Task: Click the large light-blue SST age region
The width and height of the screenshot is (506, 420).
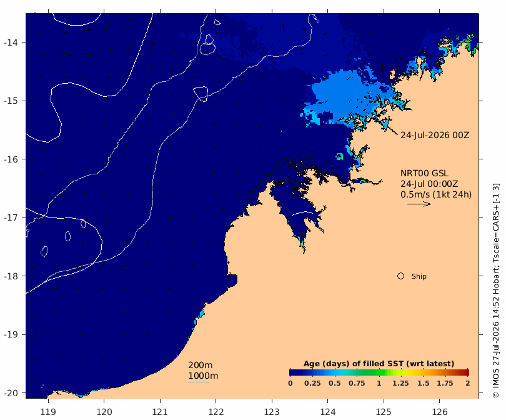Action: 345,95
